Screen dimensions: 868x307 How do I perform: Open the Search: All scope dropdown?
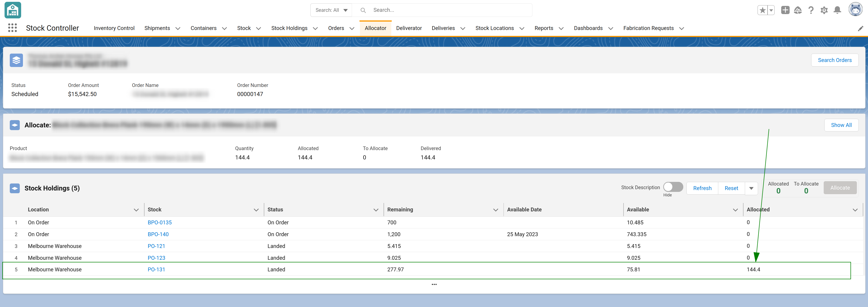(x=331, y=10)
